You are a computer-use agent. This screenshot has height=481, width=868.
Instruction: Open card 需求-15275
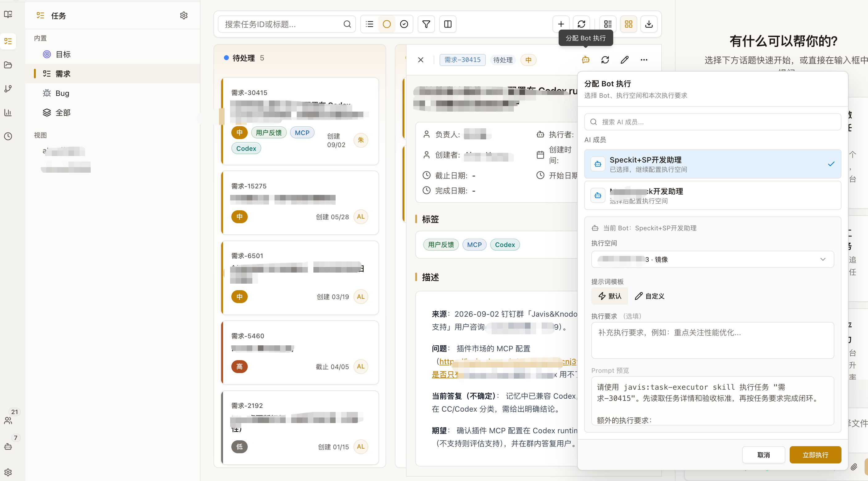pos(300,203)
